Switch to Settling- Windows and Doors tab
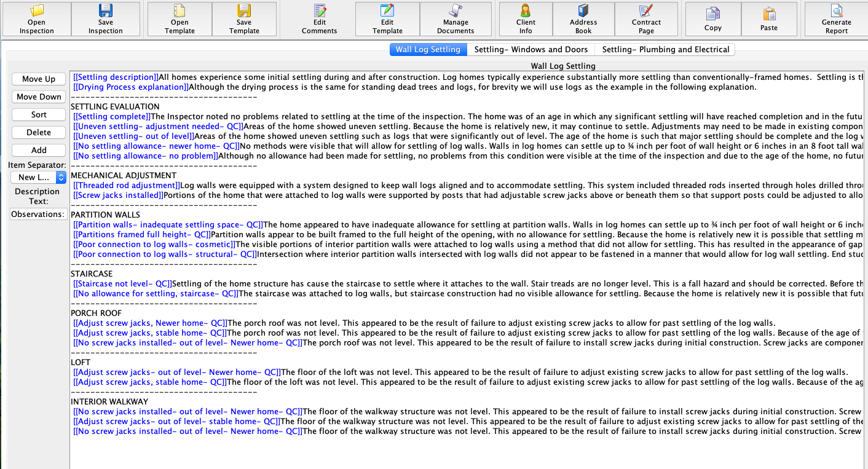 tap(531, 49)
